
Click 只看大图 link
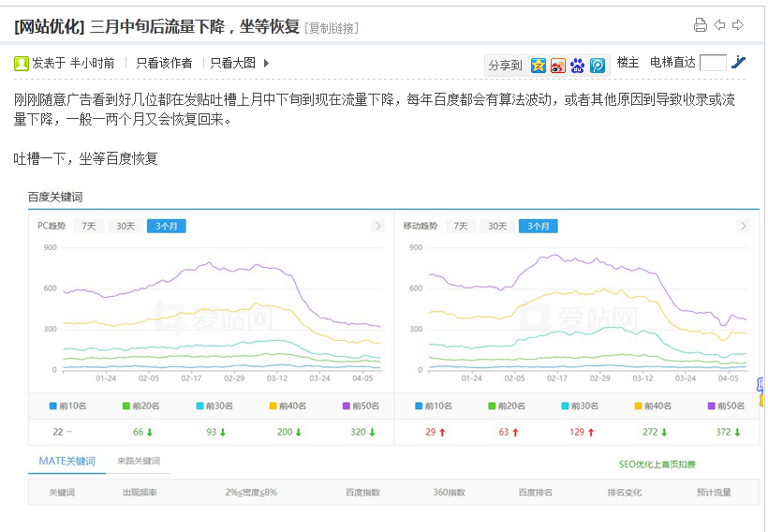click(233, 63)
